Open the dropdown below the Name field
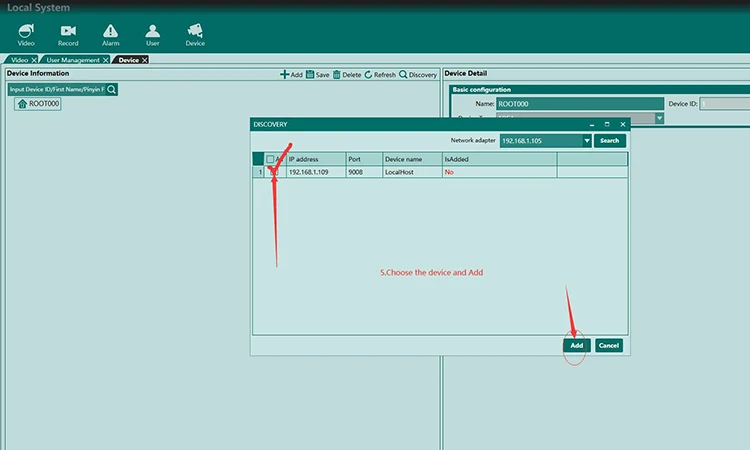Screen dimensions: 750x450 click(659, 118)
